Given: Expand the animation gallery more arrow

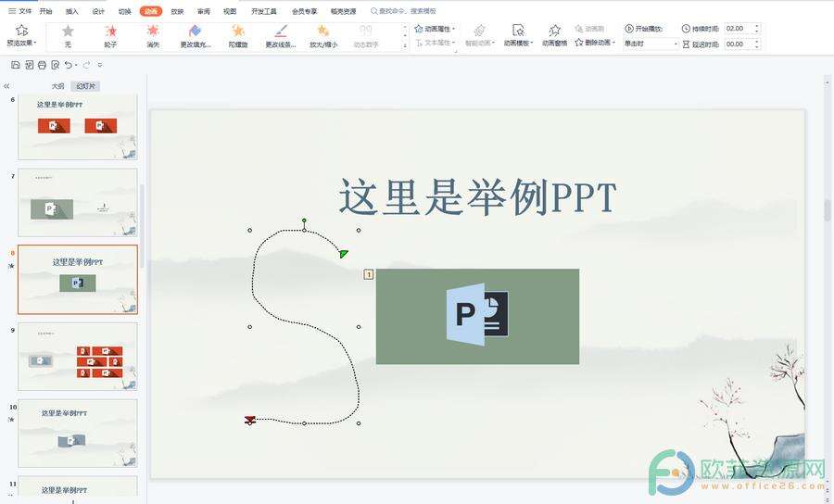Looking at the screenshot, I should (405, 46).
